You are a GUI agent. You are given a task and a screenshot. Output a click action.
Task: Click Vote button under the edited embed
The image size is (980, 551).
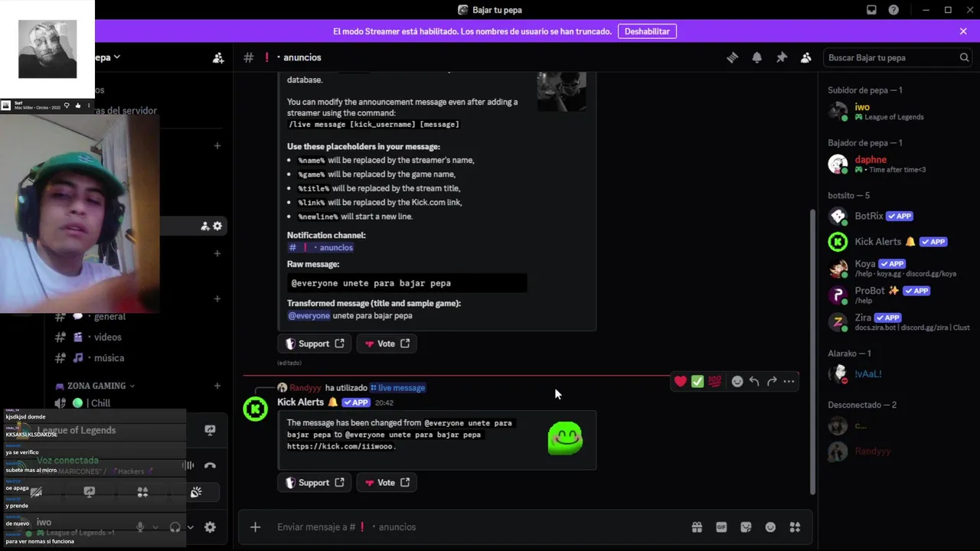coord(387,344)
